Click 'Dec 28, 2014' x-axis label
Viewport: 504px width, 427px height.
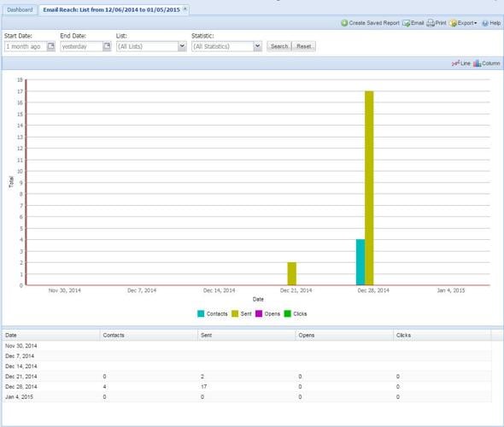pos(373,290)
